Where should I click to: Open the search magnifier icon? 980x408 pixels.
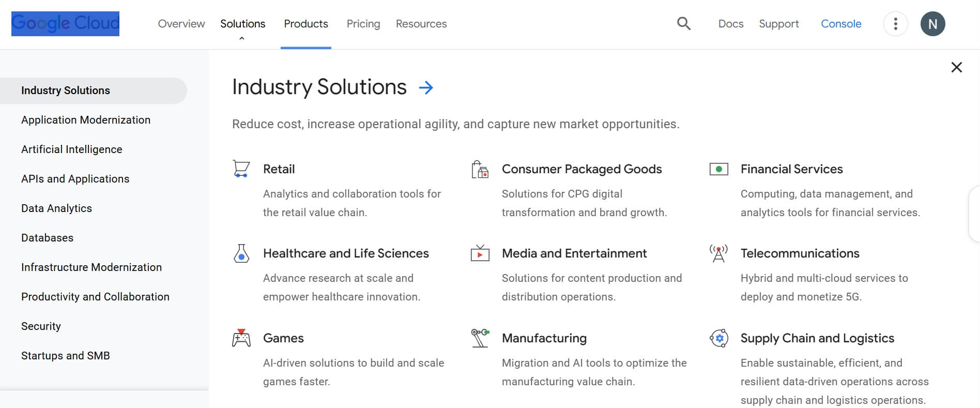point(684,24)
